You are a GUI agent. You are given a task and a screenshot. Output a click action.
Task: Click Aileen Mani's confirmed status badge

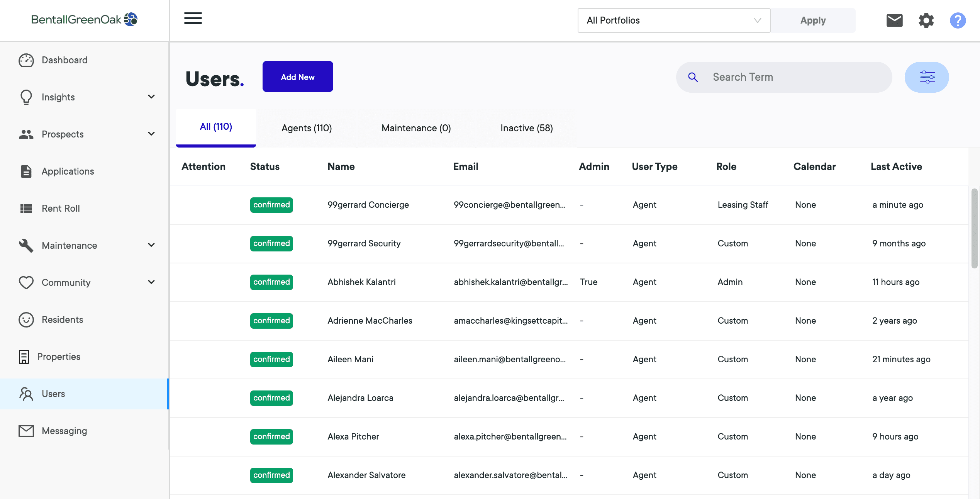pyautogui.click(x=271, y=359)
